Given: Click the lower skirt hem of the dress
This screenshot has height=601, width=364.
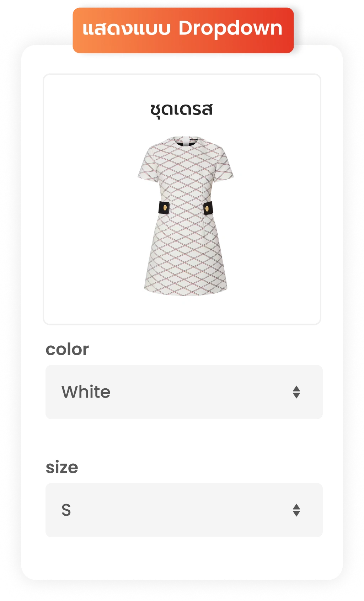Looking at the screenshot, I should (186, 289).
